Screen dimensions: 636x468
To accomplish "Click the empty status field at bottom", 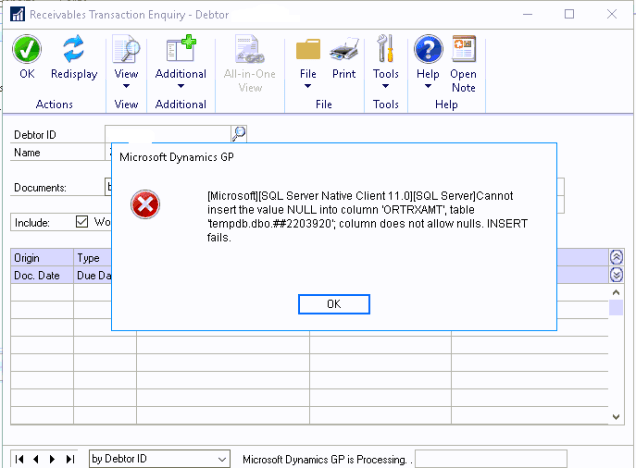I will [x=491, y=459].
